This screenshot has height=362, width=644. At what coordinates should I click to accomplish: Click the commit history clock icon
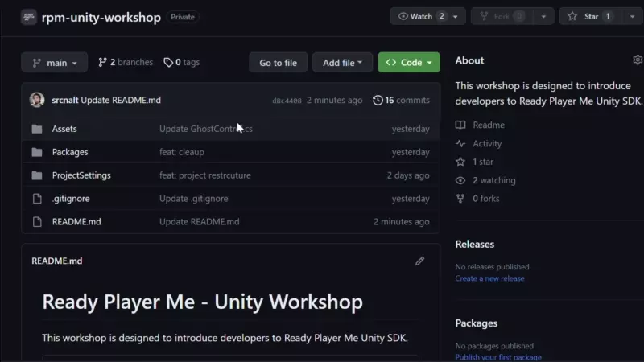pyautogui.click(x=378, y=100)
